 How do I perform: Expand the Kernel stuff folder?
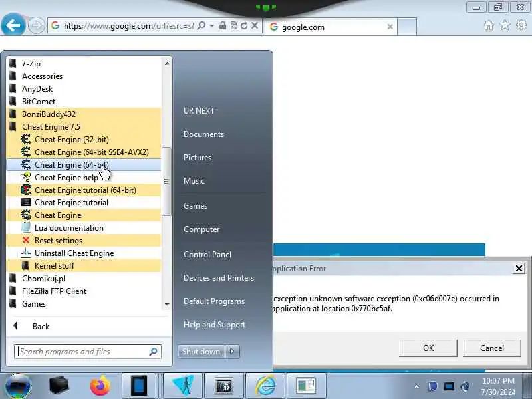click(x=84, y=266)
